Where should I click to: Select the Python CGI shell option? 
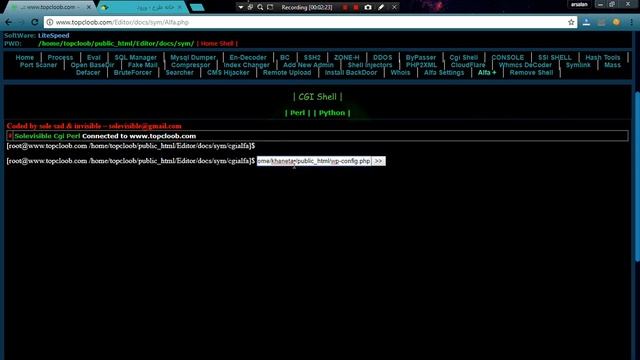[x=332, y=113]
